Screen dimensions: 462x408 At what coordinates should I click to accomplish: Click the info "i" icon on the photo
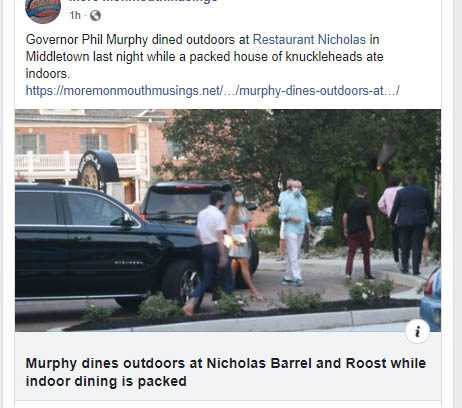coord(417,331)
